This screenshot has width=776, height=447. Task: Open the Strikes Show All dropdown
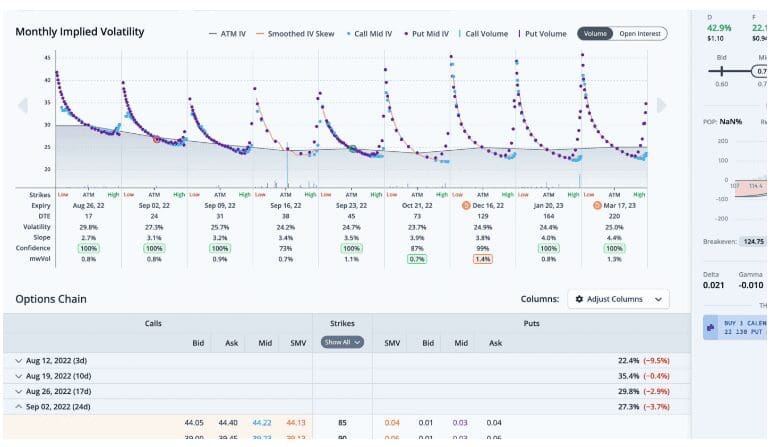point(341,342)
